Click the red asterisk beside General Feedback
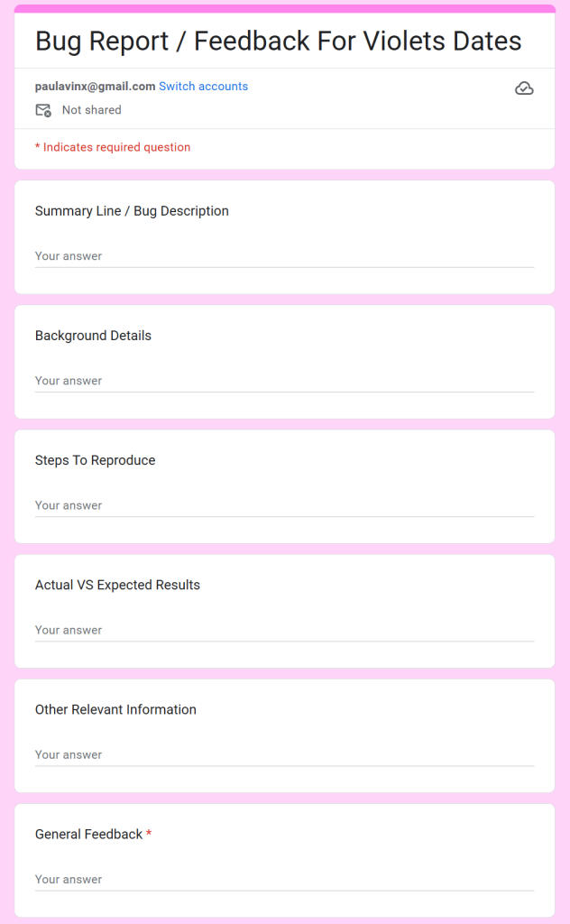The width and height of the screenshot is (570, 924). (x=149, y=833)
